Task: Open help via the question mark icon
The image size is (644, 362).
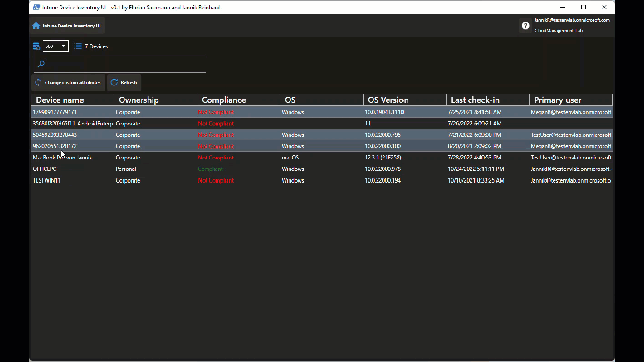Action: click(x=525, y=25)
